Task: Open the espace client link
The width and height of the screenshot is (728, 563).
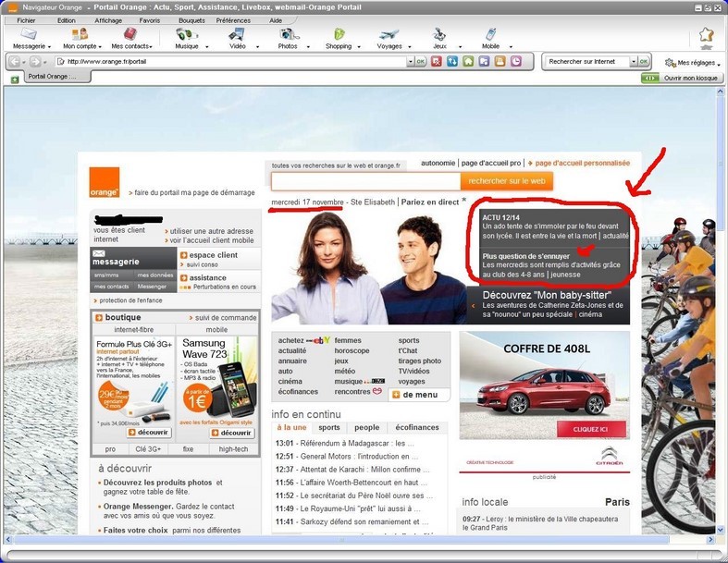Action: (213, 255)
